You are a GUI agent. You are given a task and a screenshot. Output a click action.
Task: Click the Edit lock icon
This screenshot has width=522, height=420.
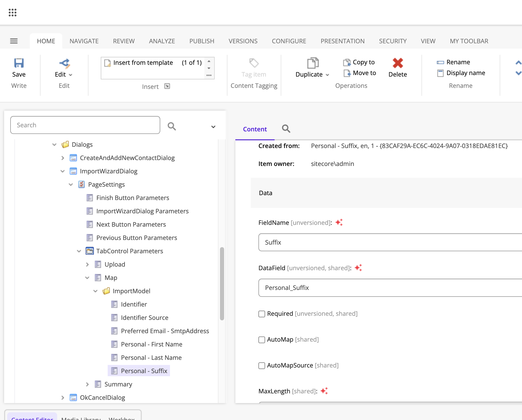64,63
